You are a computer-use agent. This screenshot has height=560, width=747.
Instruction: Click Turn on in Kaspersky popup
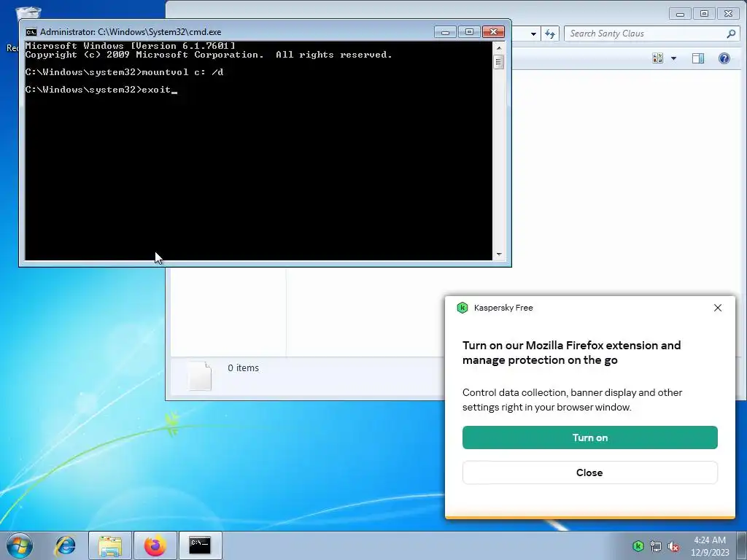click(x=589, y=437)
